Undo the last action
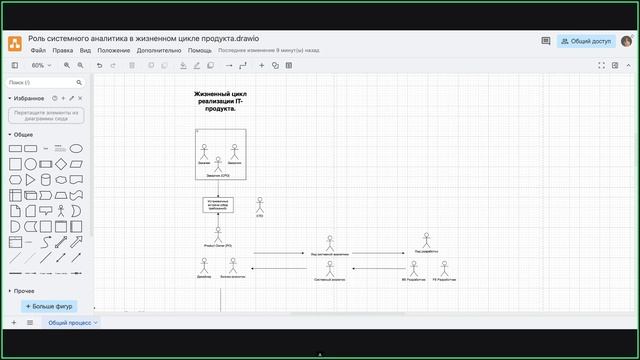 [99, 65]
